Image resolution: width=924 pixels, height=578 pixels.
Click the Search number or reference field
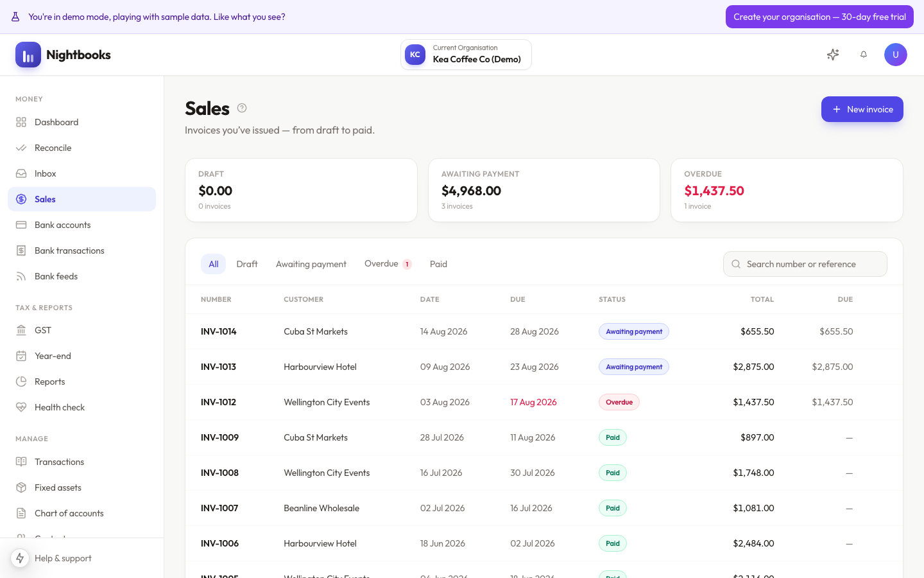click(x=805, y=264)
